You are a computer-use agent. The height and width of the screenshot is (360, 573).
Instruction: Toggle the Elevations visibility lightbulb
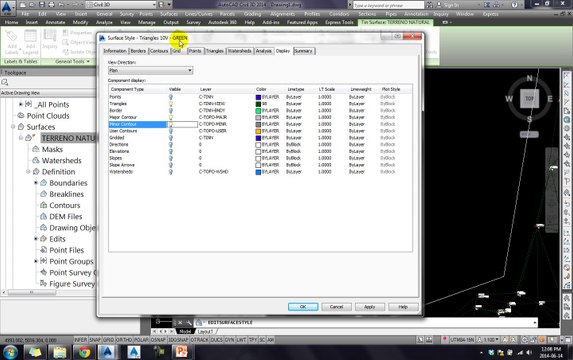point(170,151)
